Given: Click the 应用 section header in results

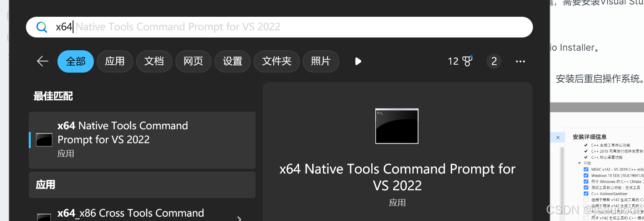Looking at the screenshot, I should pos(142,185).
